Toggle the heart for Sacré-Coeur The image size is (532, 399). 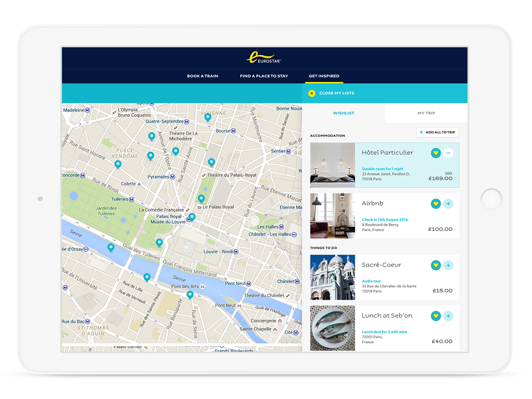(436, 265)
